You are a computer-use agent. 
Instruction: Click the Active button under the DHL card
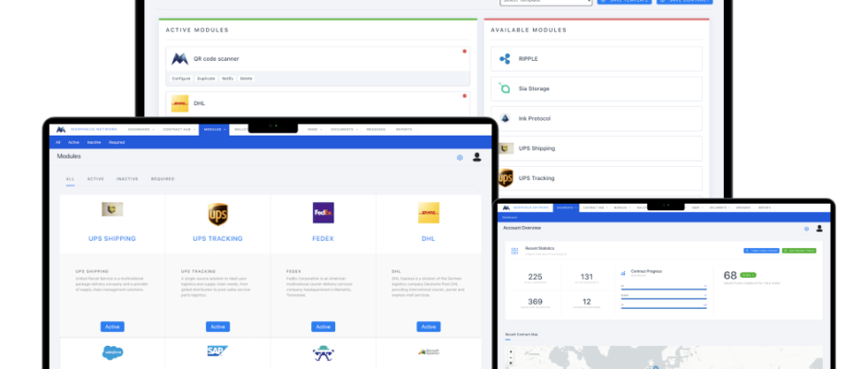tap(428, 327)
